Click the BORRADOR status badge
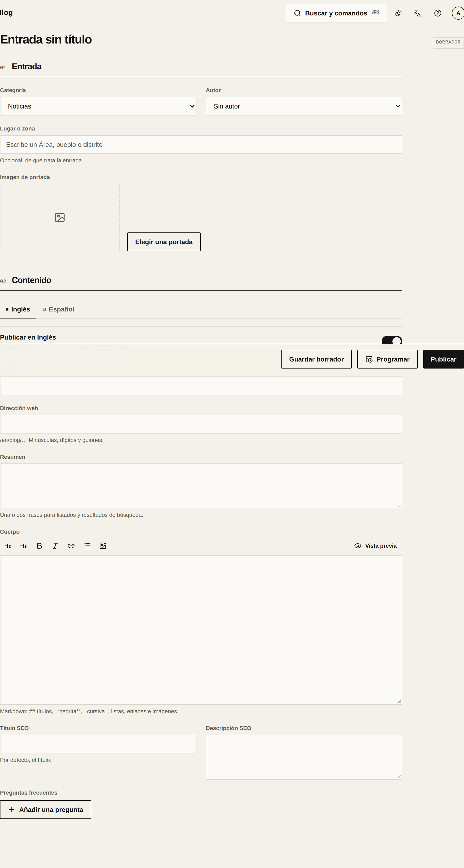Viewport: 464px width, 868px height. tap(448, 43)
